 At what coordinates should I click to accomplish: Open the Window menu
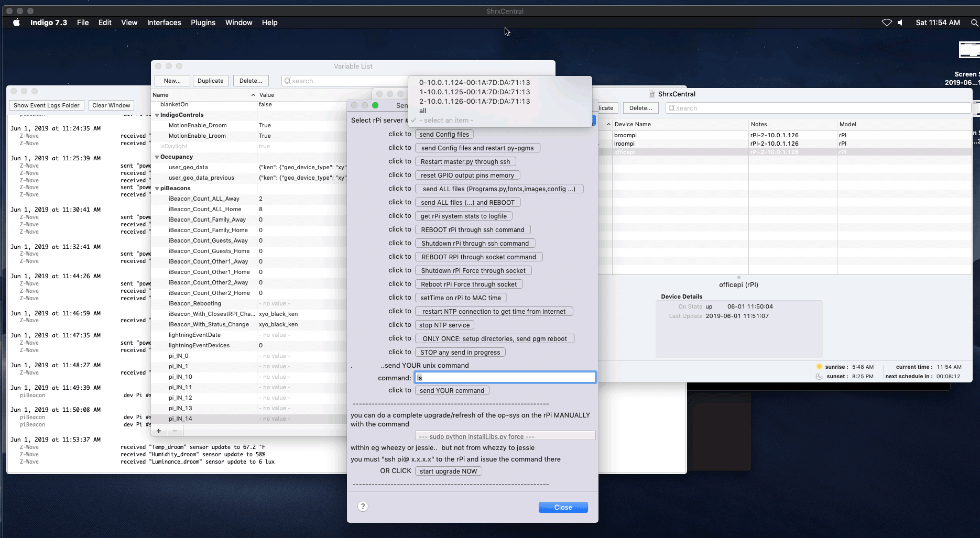(238, 23)
